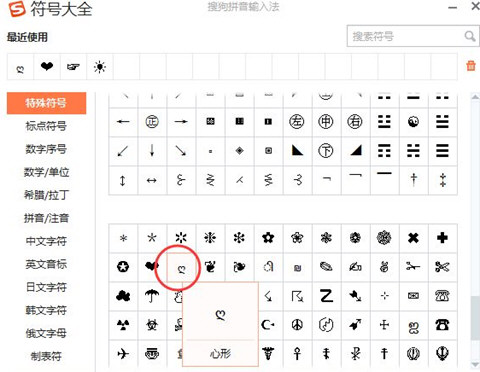
Task: Select the 英文音标 category
Action: tap(46, 264)
